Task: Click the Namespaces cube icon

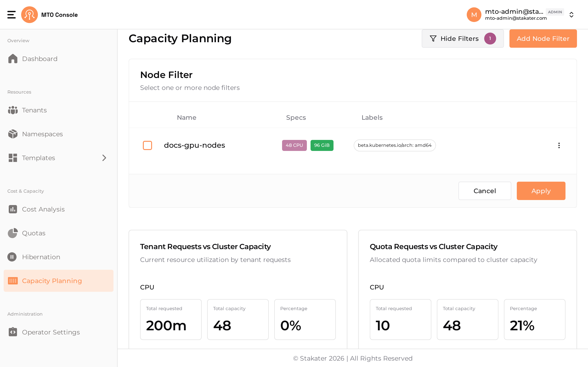Action: [x=13, y=134]
